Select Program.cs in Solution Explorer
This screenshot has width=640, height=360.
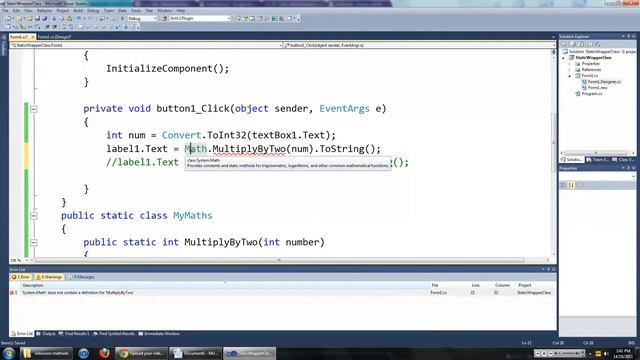589,93
